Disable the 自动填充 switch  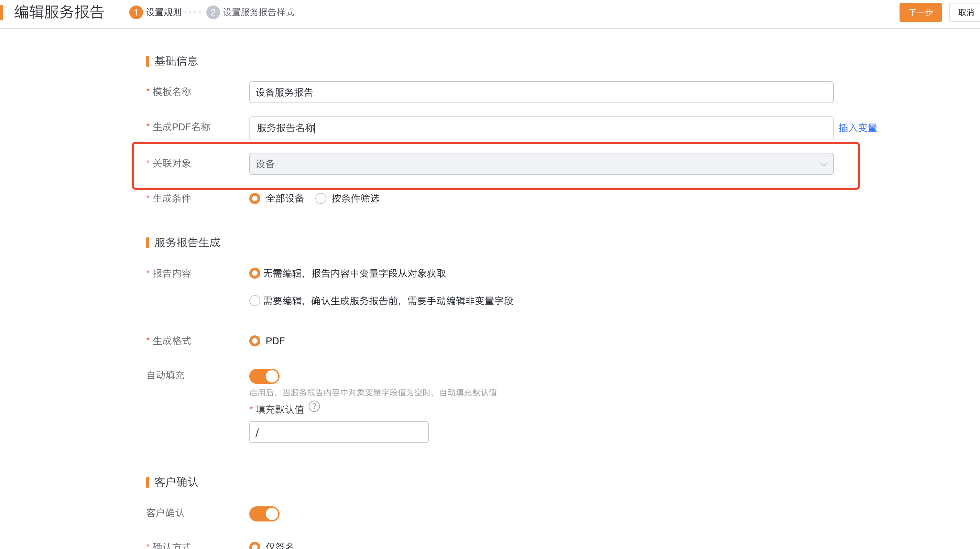pos(264,376)
